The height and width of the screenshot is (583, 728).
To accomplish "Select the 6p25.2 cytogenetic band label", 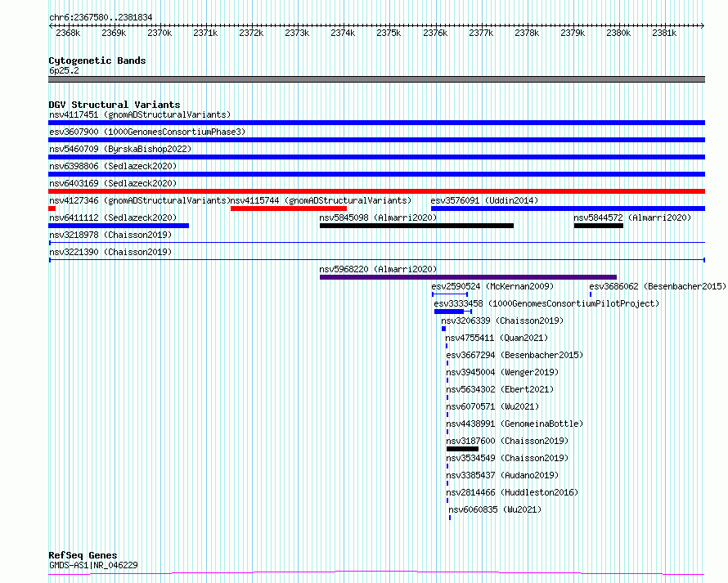I will click(x=64, y=70).
